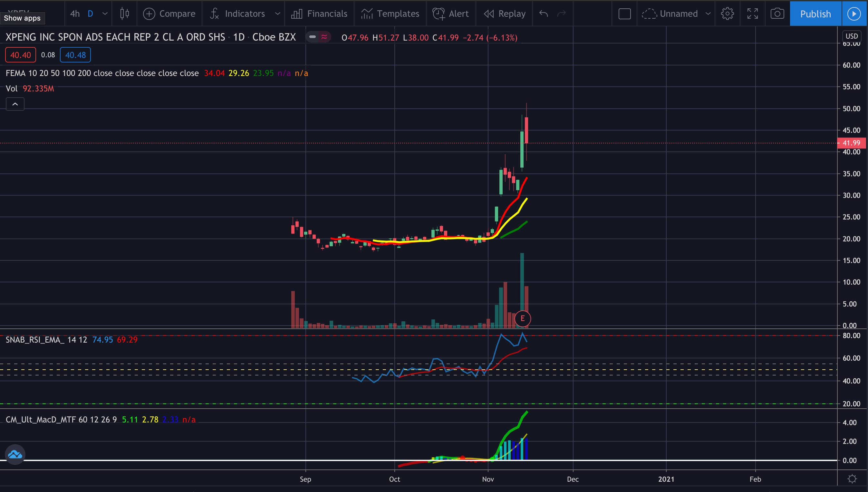Click the candlestick chart style icon
Image resolution: width=868 pixels, height=492 pixels.
[124, 14]
